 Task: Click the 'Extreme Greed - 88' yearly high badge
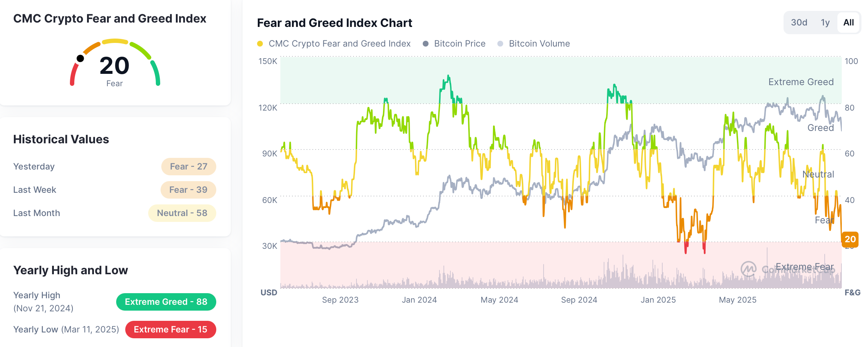(x=166, y=302)
